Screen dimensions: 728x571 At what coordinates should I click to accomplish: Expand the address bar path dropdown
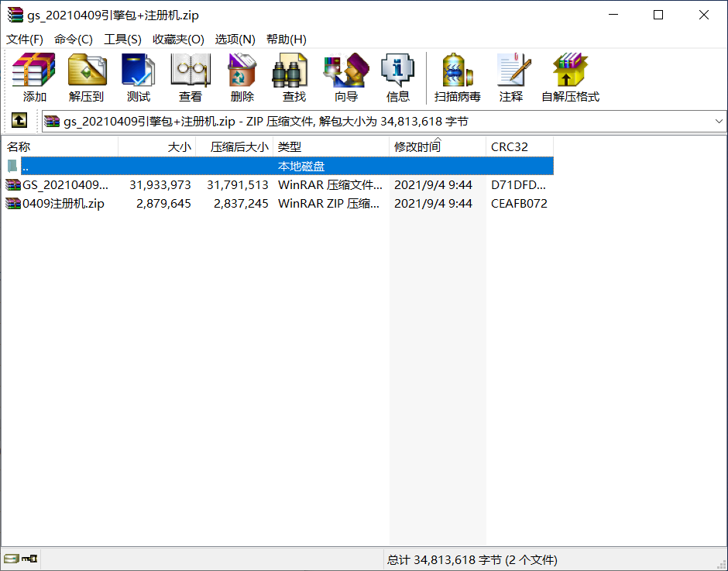click(719, 122)
